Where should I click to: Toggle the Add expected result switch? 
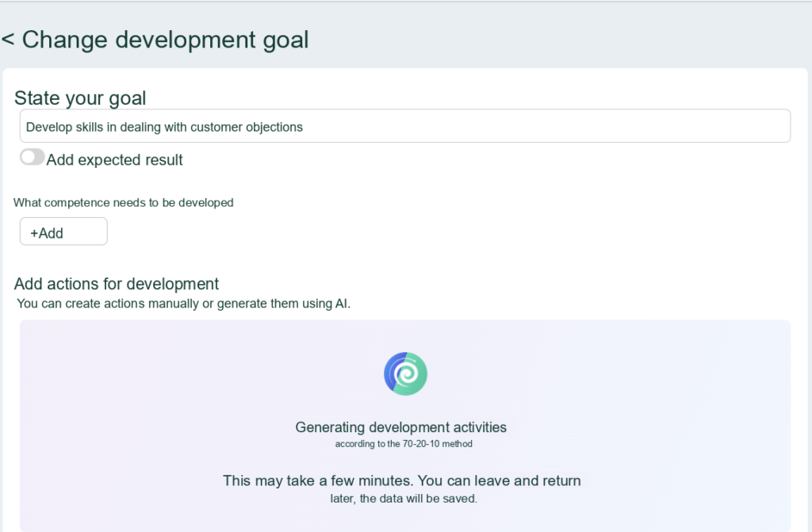coord(32,157)
